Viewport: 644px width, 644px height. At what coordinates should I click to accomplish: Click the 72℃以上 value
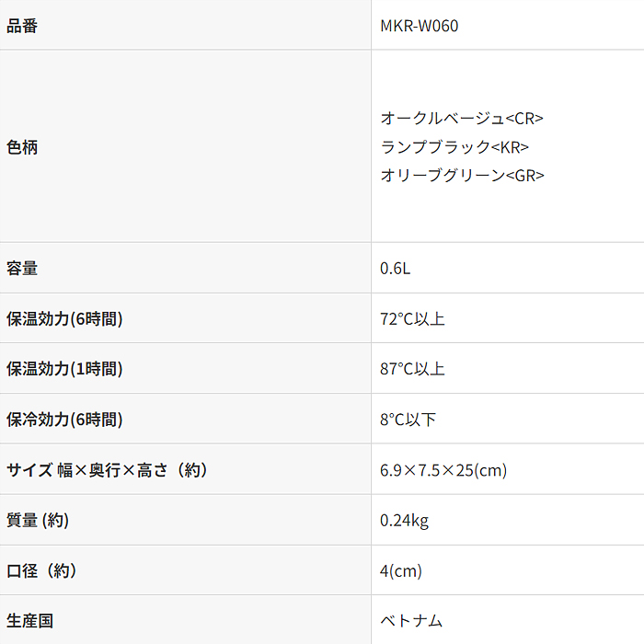coord(412,319)
